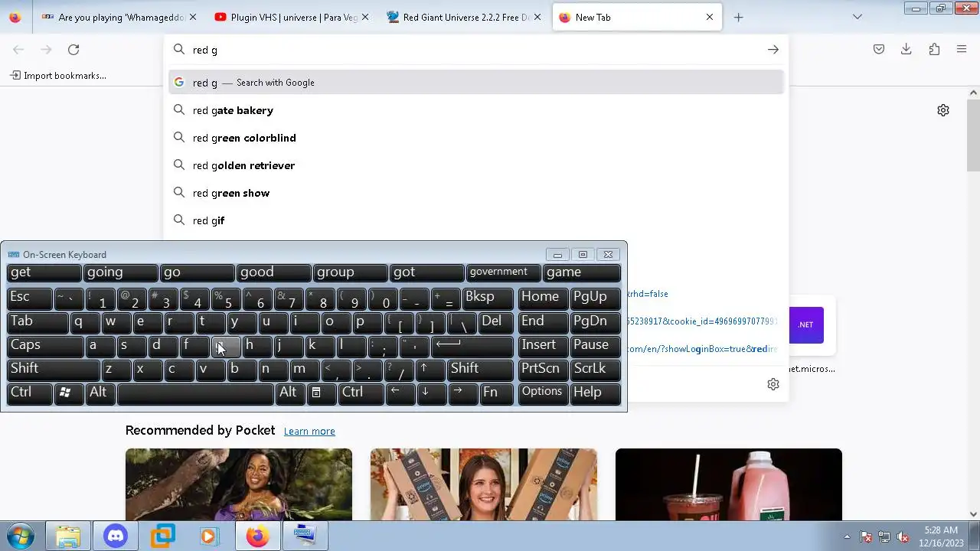Select the red green colorblind suggestion
Screen dimensions: 980x551
click(x=476, y=138)
